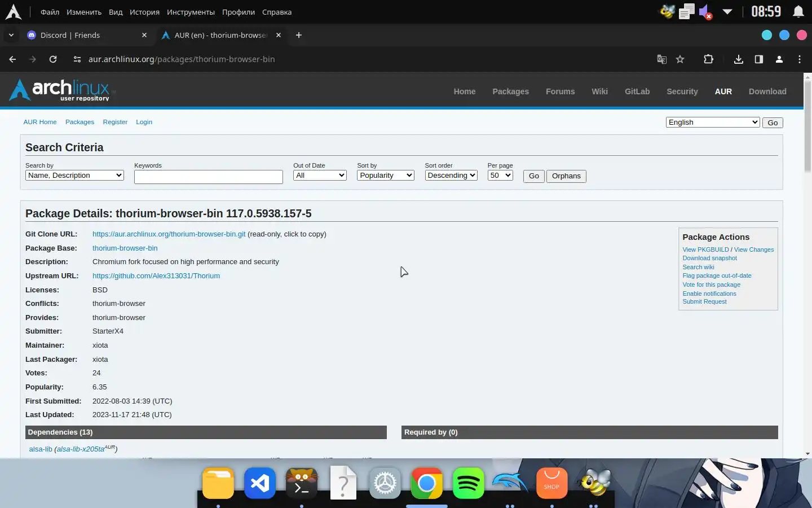This screenshot has width=812, height=508.
Task: Open the browser profile icon
Action: 779,59
